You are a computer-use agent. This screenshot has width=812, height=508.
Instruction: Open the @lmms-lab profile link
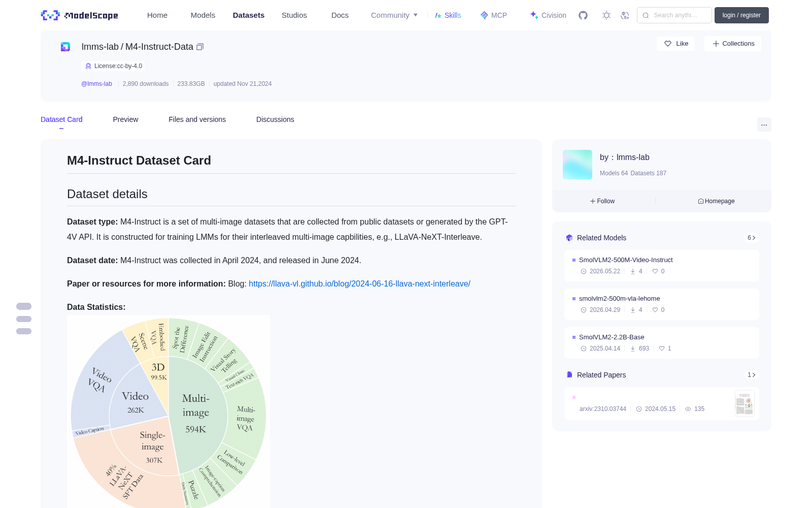click(x=96, y=84)
